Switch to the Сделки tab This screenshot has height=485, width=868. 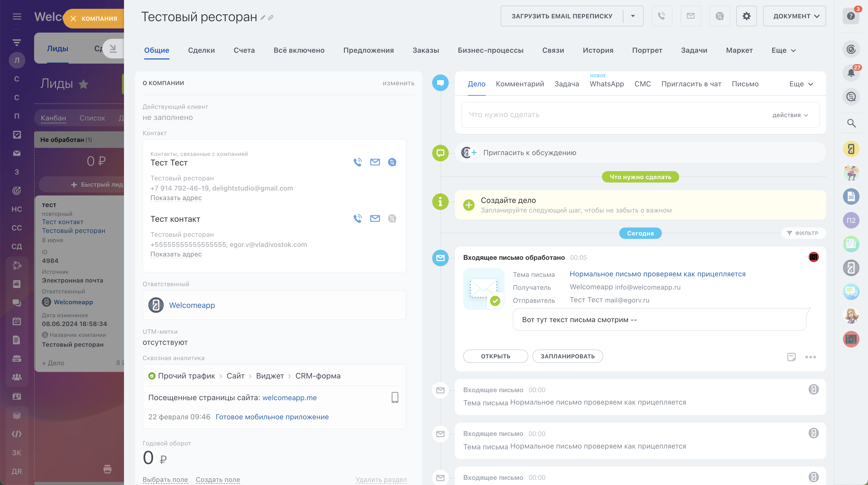coord(201,50)
